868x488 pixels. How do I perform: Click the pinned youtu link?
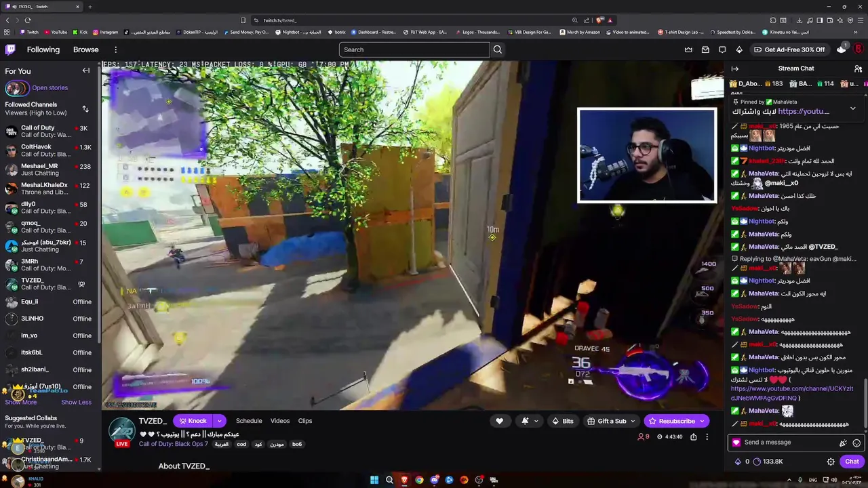tap(804, 111)
